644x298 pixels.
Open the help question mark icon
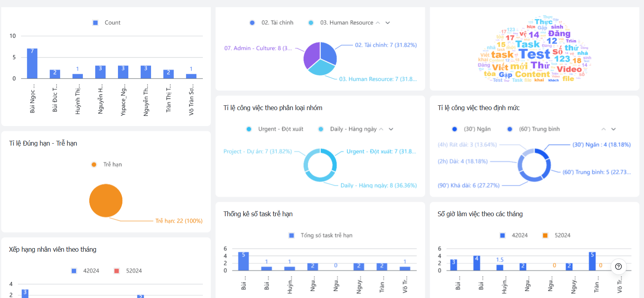pyautogui.click(x=618, y=266)
